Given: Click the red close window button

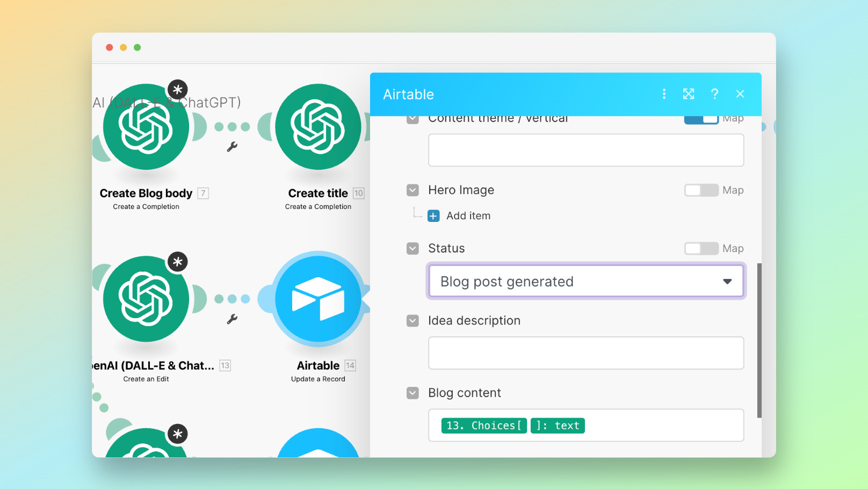Looking at the screenshot, I should point(110,47).
